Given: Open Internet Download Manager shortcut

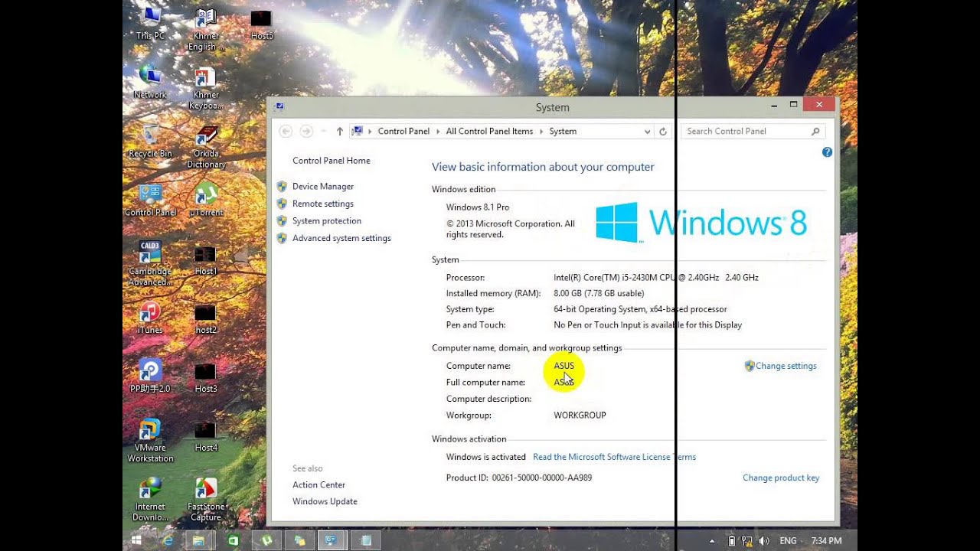Looking at the screenshot, I should coord(150,500).
